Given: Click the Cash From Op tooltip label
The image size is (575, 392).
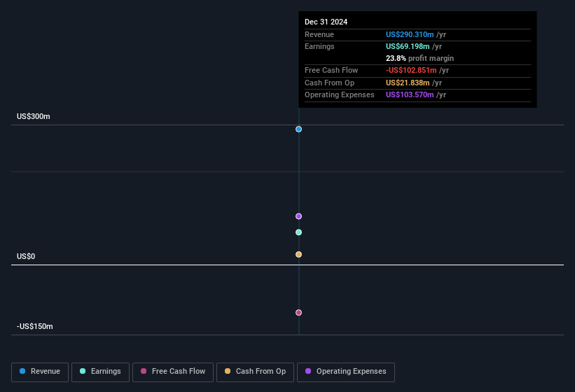Looking at the screenshot, I should click(329, 83).
